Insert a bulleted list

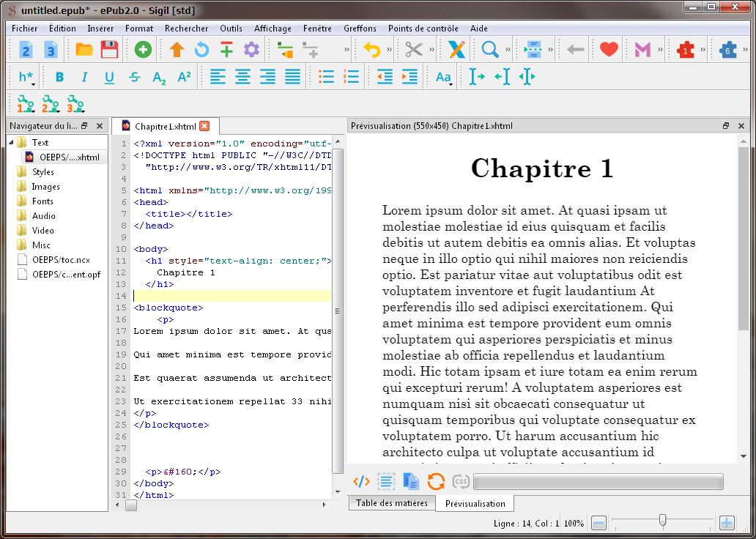click(326, 77)
